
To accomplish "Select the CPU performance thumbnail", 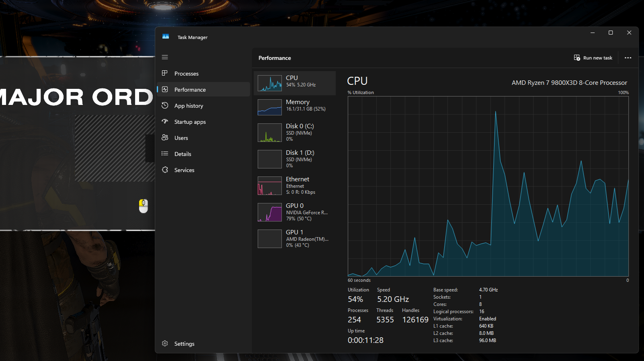I will click(295, 83).
